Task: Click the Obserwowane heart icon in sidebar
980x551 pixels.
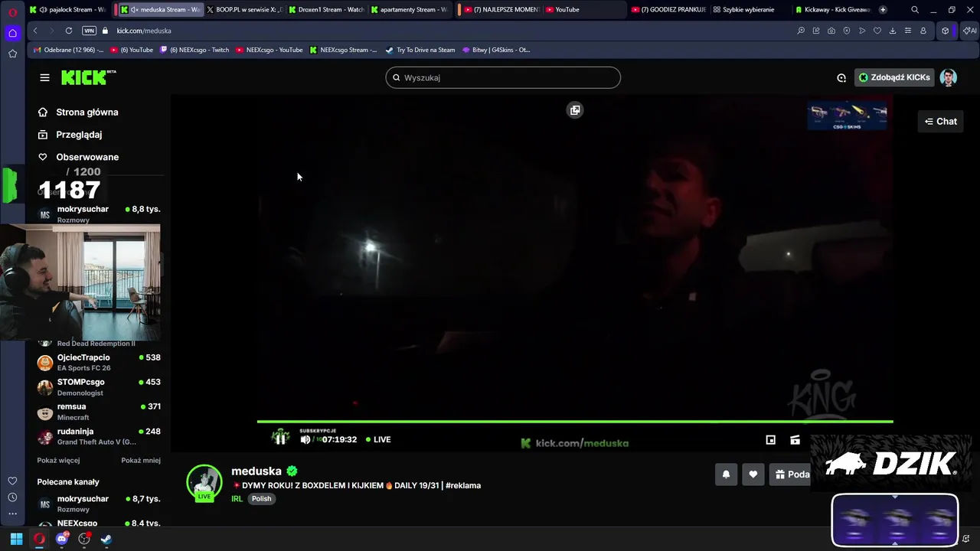Action: pos(43,157)
